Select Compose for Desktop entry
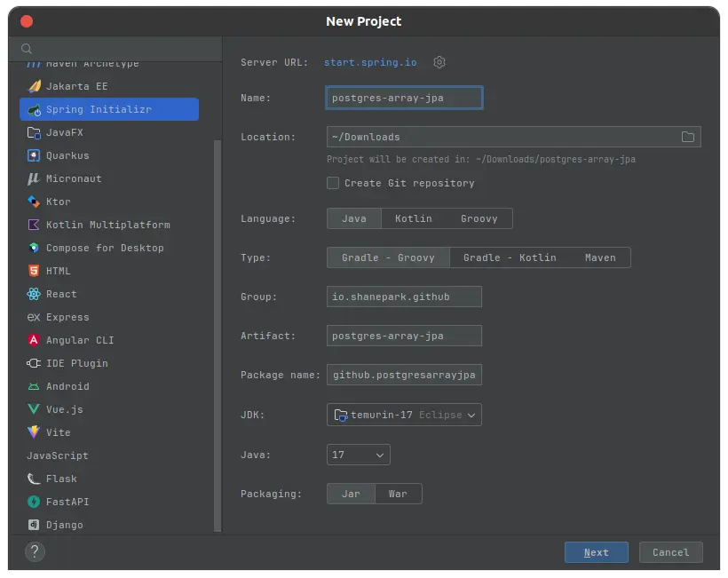728x578 pixels. (109, 248)
